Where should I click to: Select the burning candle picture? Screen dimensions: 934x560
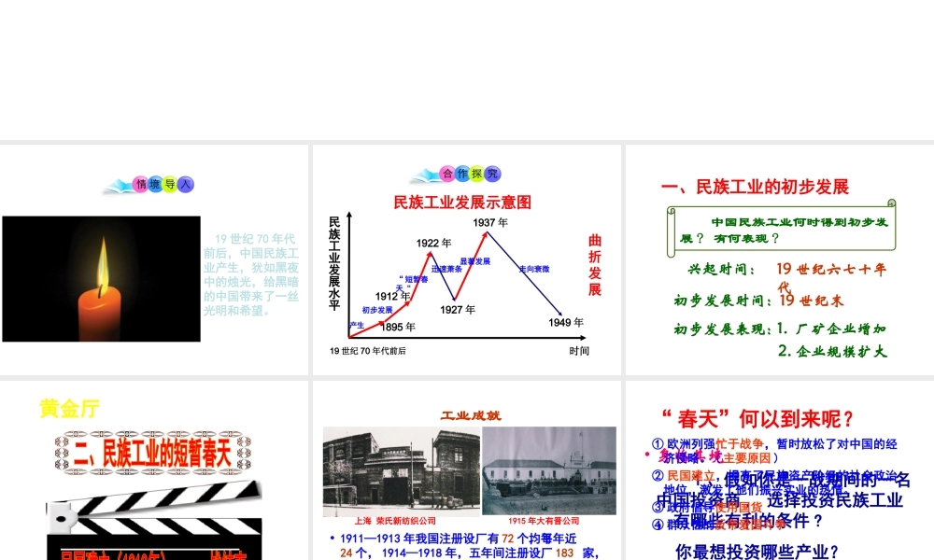pyautogui.click(x=101, y=278)
